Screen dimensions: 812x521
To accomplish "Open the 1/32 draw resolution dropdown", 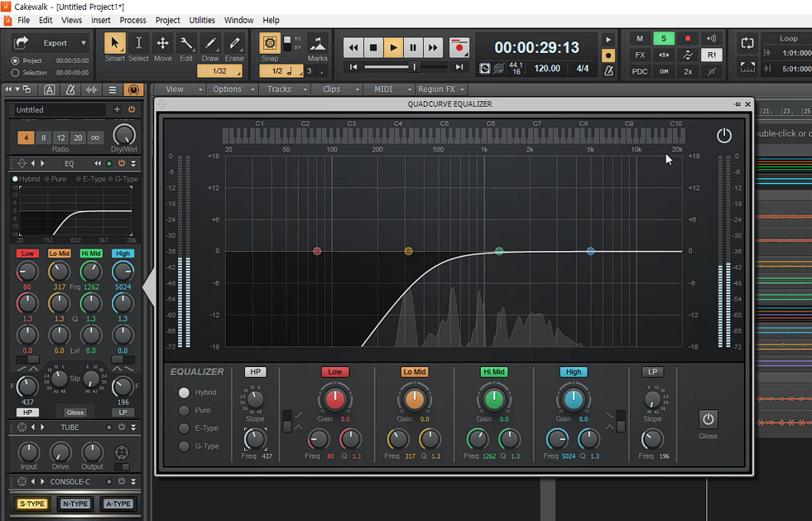I will [x=219, y=71].
